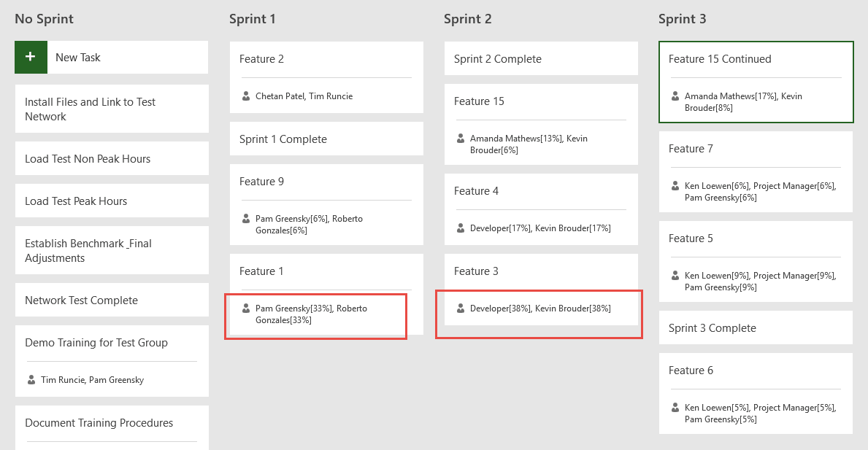The width and height of the screenshot is (868, 450).
Task: Click person icon on Feature 6 card
Action: (x=675, y=408)
